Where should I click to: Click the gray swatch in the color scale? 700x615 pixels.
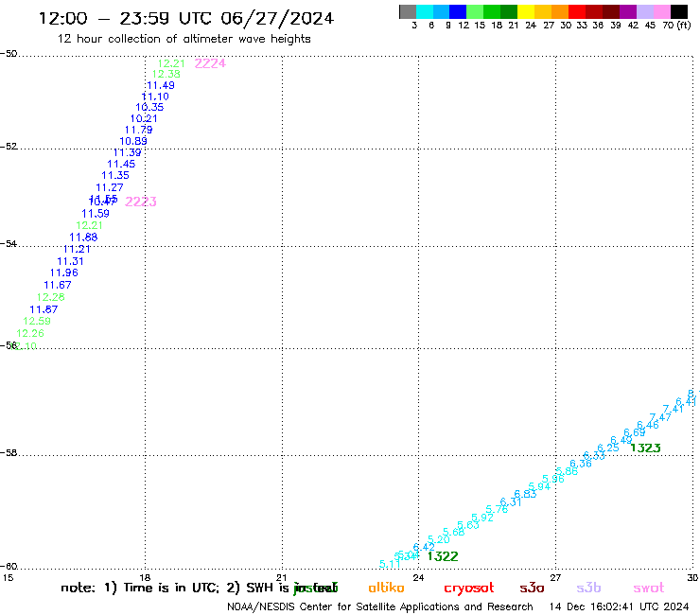click(408, 11)
